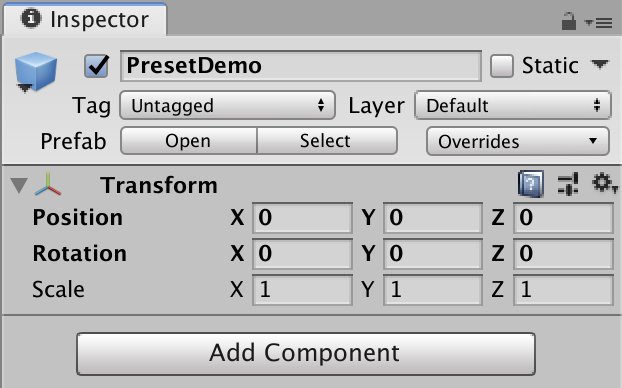Open the Default layer dropdown
The height and width of the screenshot is (388, 622).
(x=513, y=106)
